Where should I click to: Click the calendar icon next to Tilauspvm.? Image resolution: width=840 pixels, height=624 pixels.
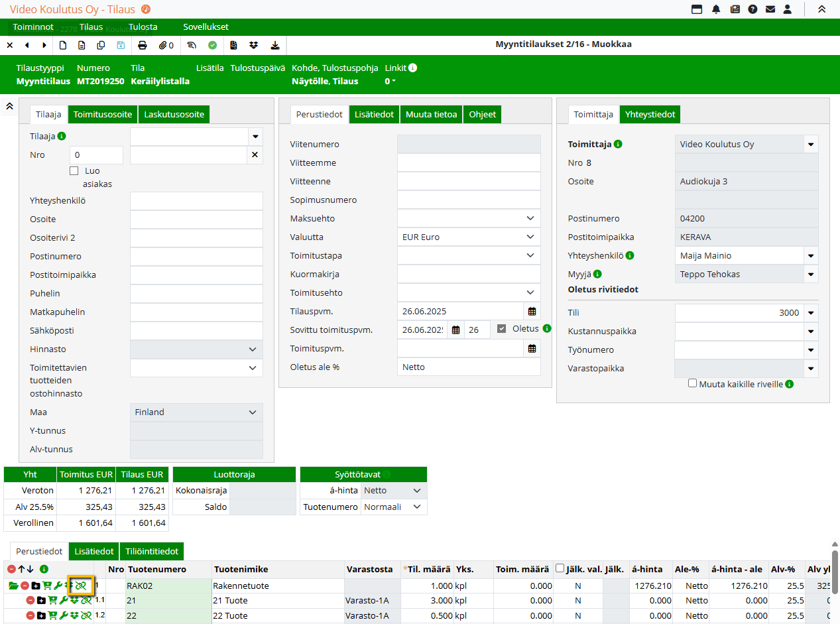[532, 311]
